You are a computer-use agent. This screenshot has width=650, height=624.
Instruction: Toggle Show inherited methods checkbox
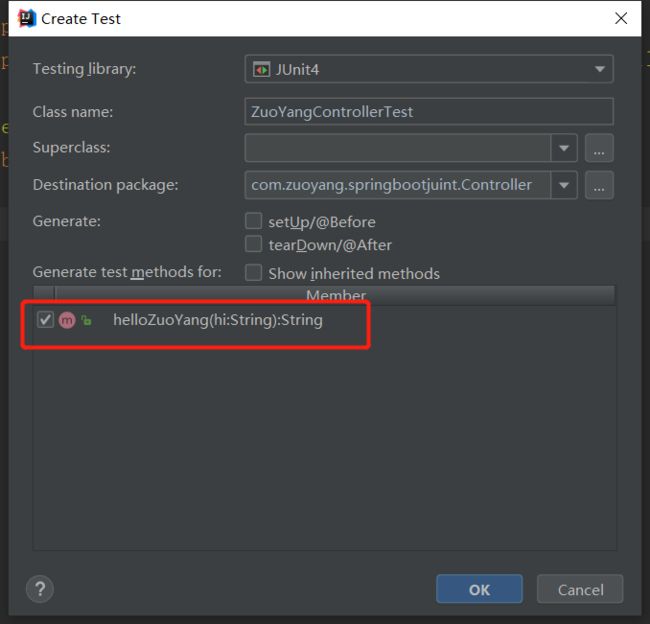(x=253, y=273)
